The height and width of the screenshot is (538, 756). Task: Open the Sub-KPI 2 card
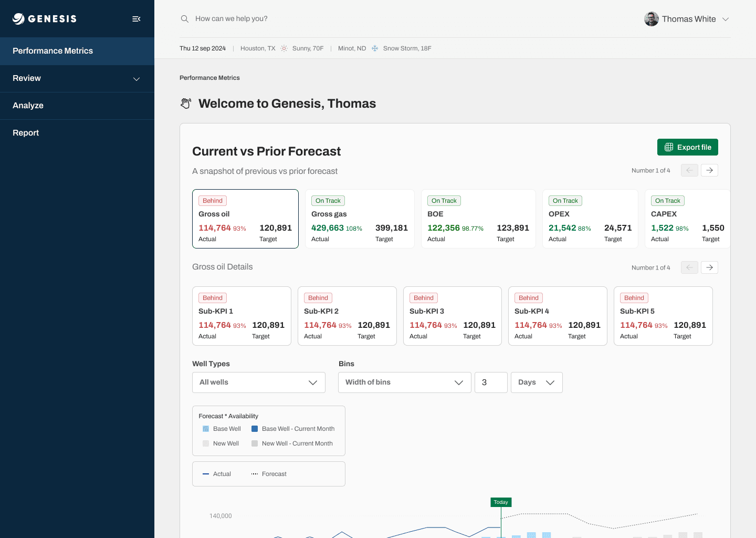347,316
